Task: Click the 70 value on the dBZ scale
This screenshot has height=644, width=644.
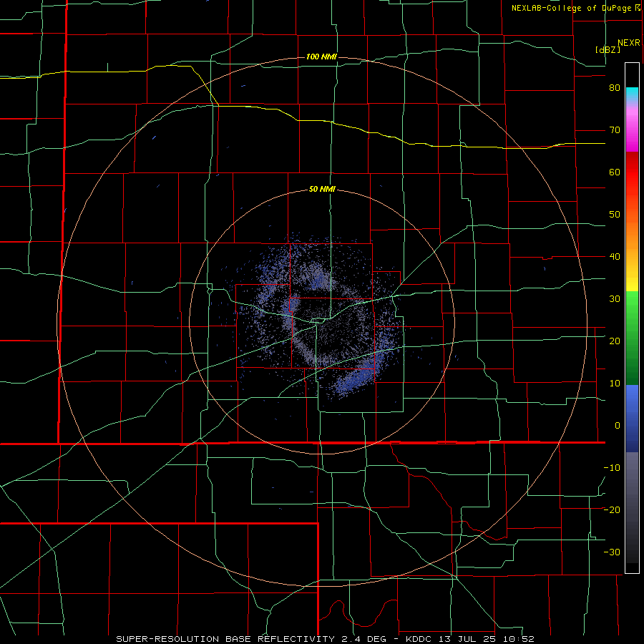Action: [x=615, y=130]
